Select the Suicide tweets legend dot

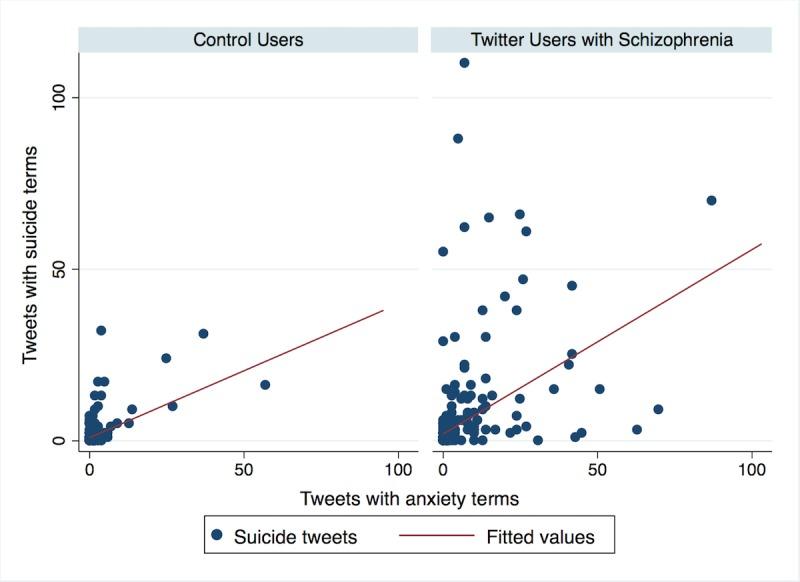[x=217, y=535]
